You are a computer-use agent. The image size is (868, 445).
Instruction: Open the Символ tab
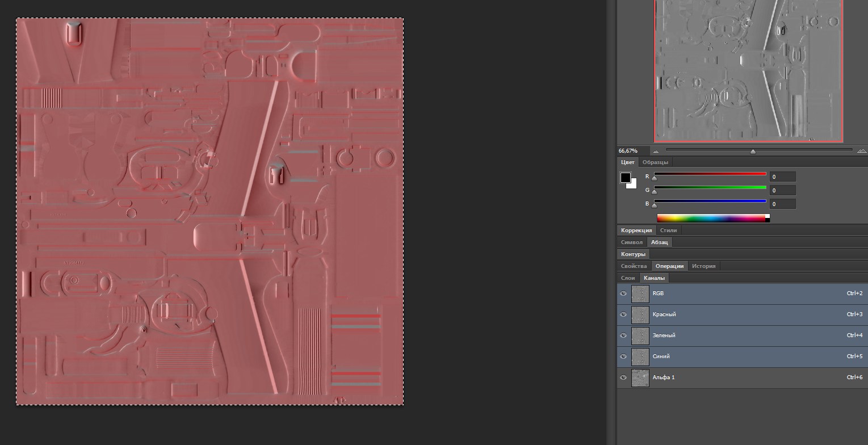pos(632,242)
